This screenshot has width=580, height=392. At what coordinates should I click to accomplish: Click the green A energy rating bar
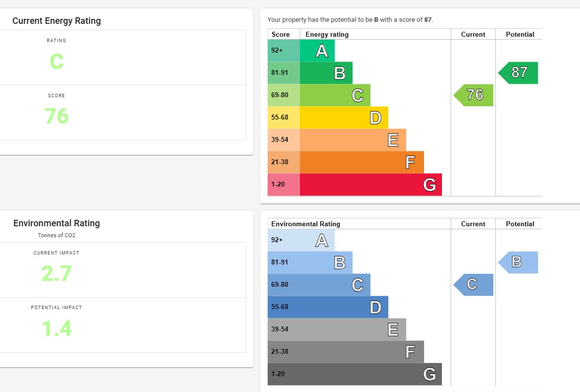coord(317,51)
